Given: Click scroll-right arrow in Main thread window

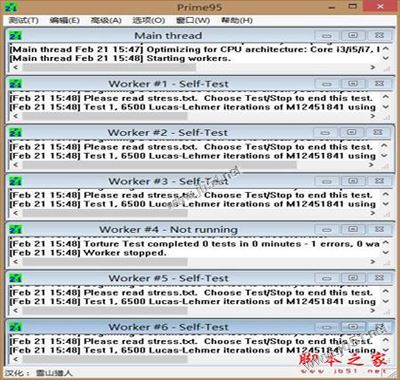Looking at the screenshot, I should (373, 68).
